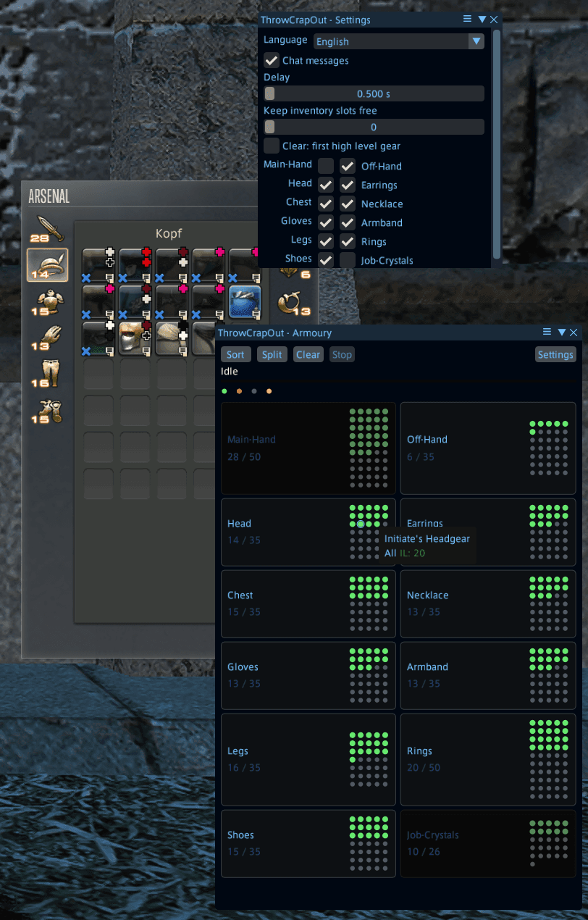Select the Armband 13 / 35 card in Armoury
588x920 pixels.
point(488,675)
